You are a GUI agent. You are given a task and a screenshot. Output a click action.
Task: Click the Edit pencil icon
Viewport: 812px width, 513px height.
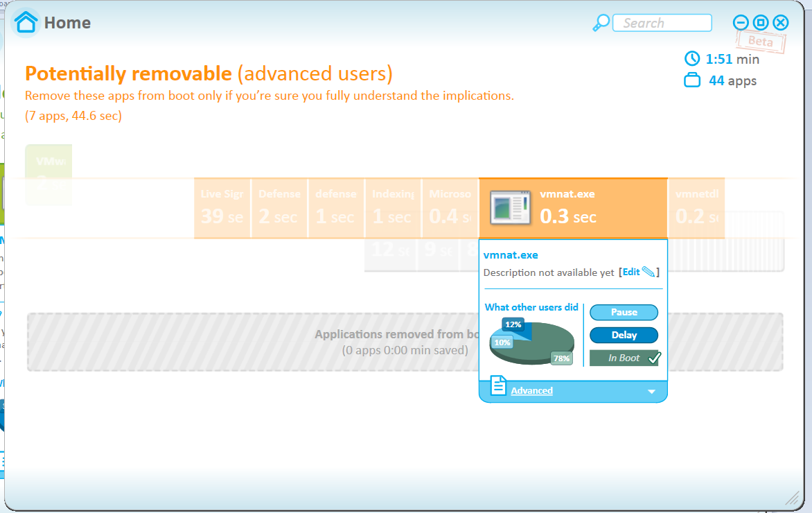tap(648, 272)
